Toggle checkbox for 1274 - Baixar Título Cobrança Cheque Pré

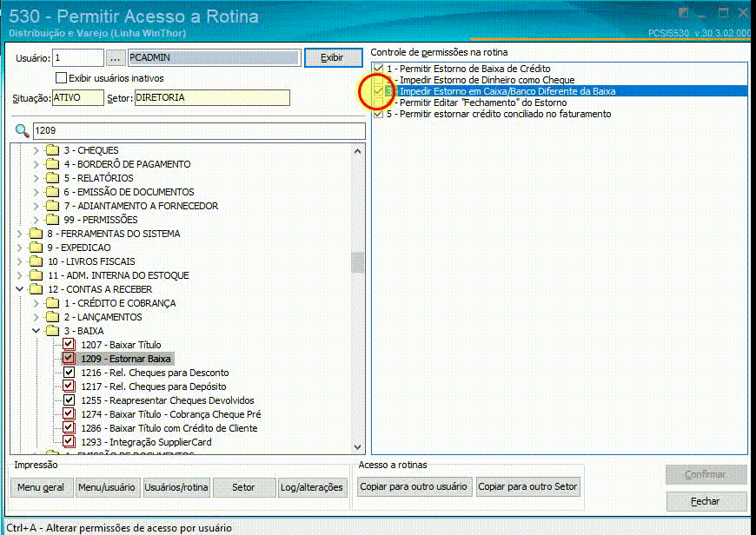[x=69, y=414]
